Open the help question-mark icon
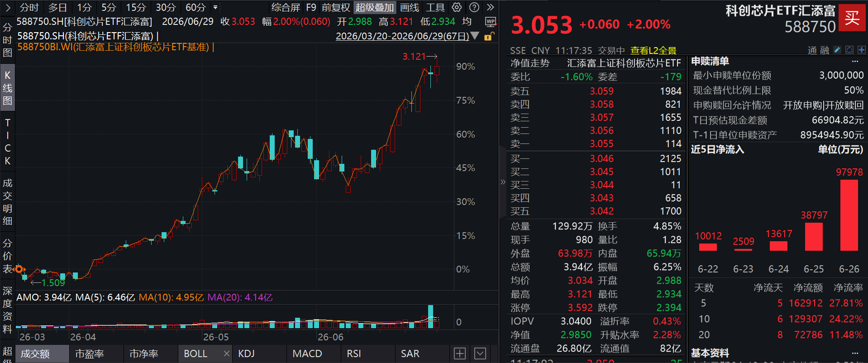The width and height of the screenshot is (868, 363). tap(474, 7)
